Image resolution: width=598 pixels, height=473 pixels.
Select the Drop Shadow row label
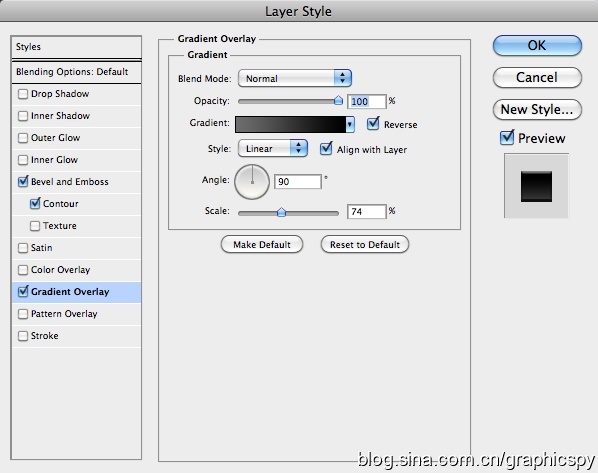point(60,94)
